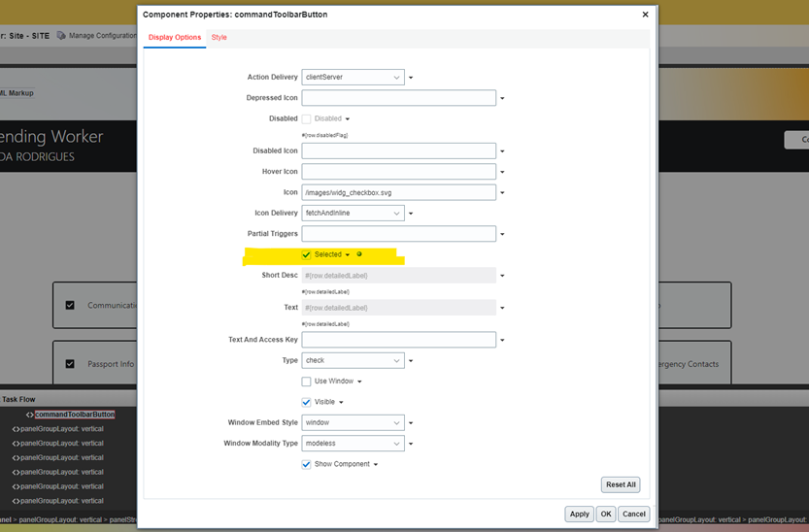Click the Disabled Icon input field

(x=399, y=151)
